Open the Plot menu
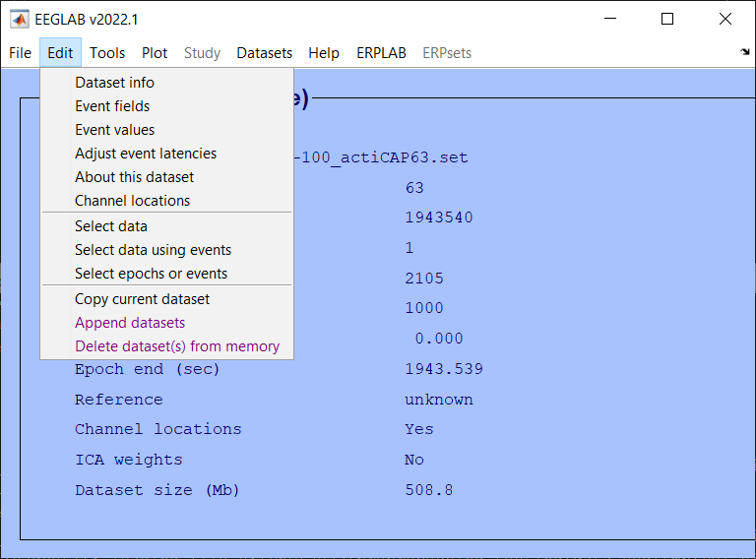 point(155,53)
